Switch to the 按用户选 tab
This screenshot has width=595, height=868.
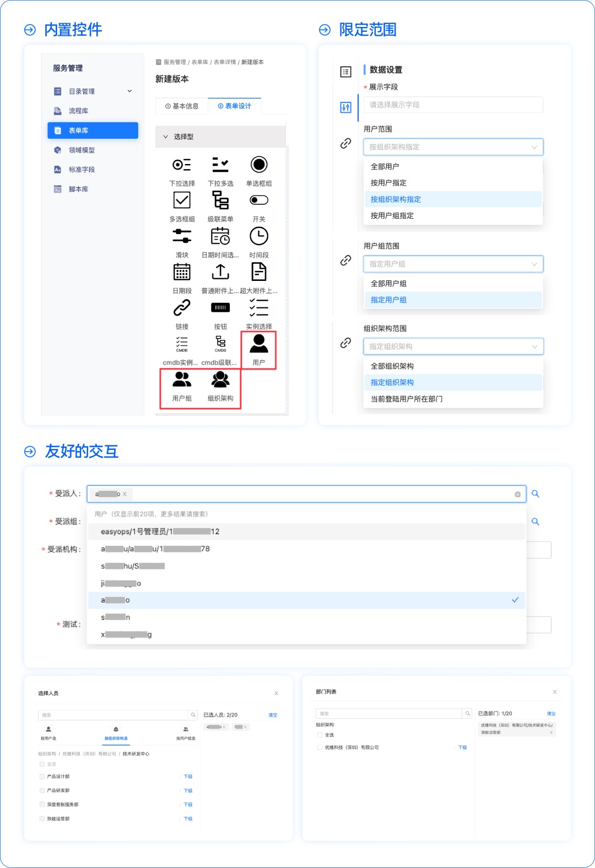pos(48,734)
